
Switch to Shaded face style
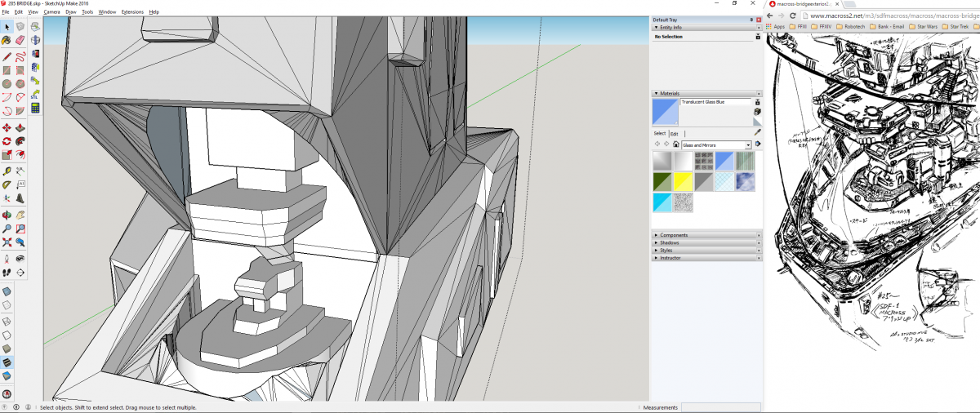coord(7,349)
